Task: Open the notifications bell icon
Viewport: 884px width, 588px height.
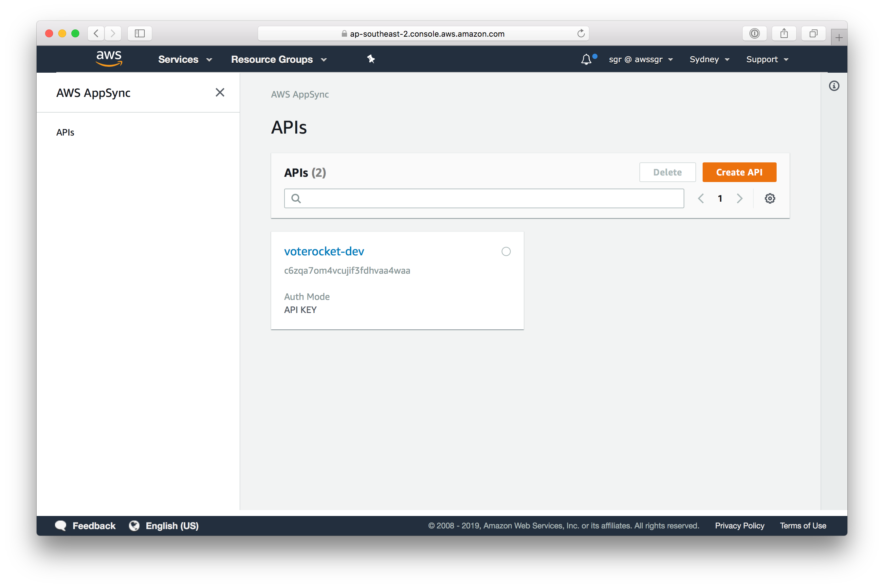Action: pos(586,59)
